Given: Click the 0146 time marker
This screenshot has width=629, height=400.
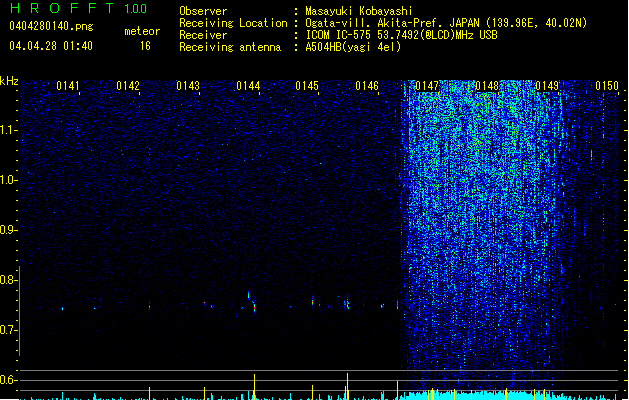Looking at the screenshot, I should (x=367, y=86).
